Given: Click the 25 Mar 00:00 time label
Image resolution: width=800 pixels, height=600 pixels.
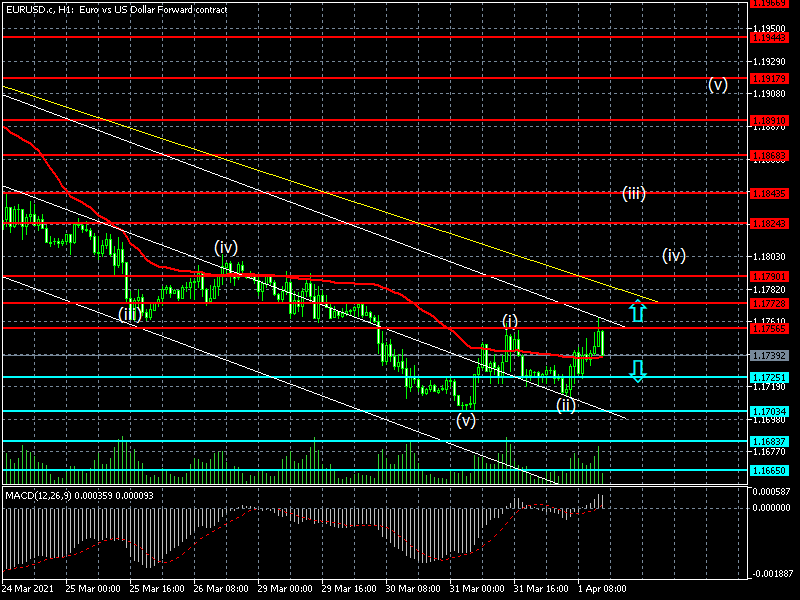Looking at the screenshot, I should click(x=93, y=588).
